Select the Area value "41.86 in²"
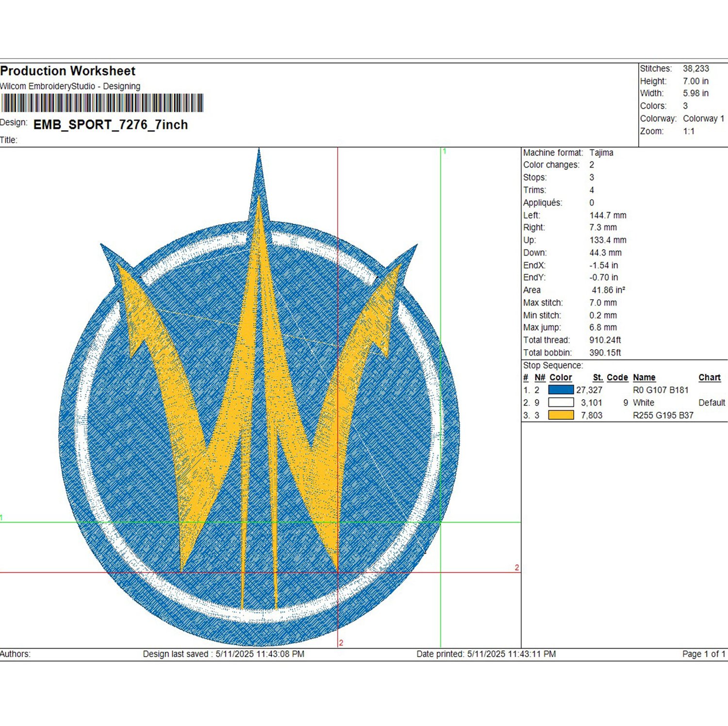The height and width of the screenshot is (726, 728). 609,290
